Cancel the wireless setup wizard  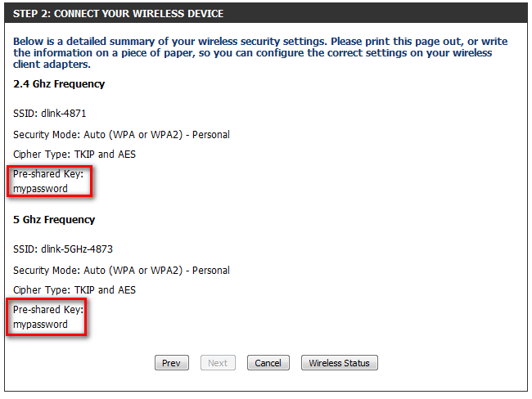pyautogui.click(x=268, y=363)
